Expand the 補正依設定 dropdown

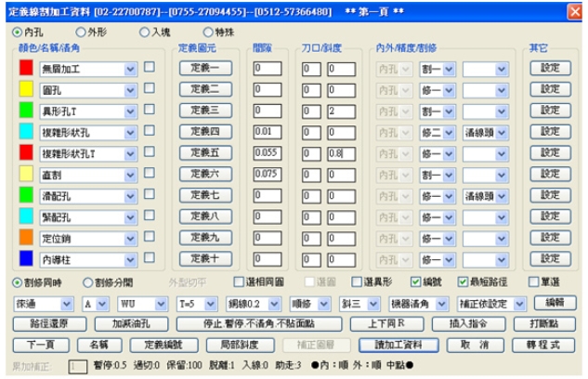coord(519,304)
